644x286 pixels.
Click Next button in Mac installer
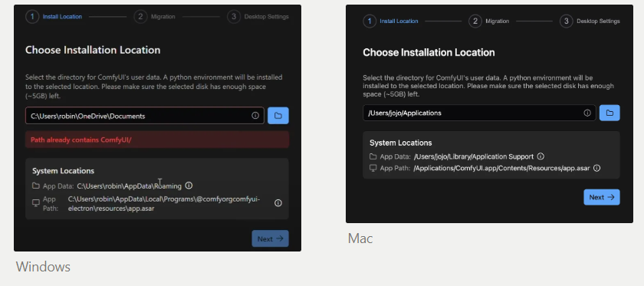tap(602, 197)
